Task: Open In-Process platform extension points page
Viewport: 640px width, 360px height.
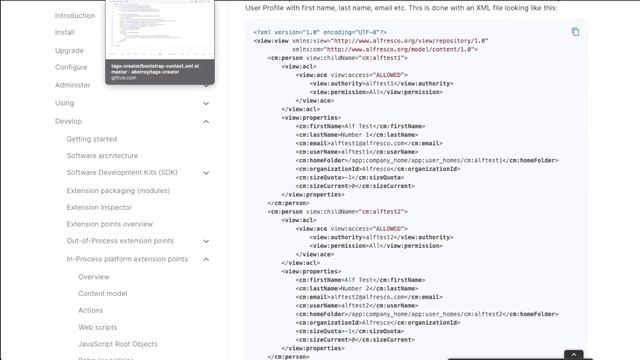Action: [x=127, y=259]
